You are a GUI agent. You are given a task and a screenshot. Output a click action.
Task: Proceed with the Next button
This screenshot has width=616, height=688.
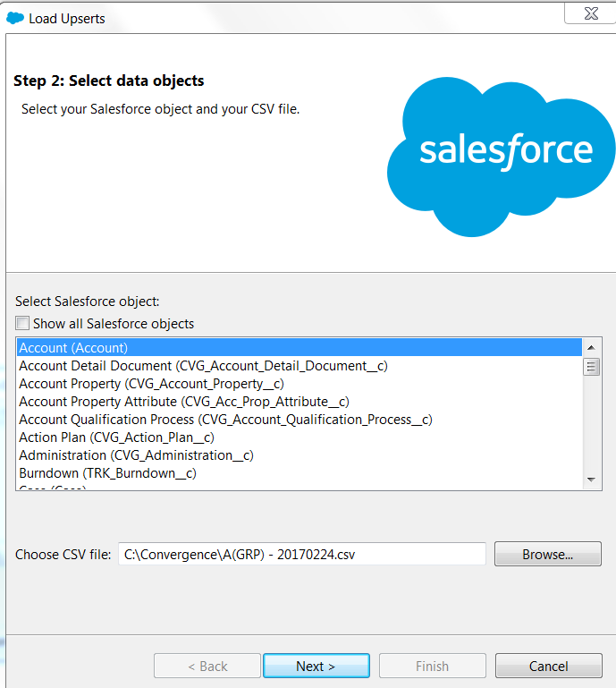[316, 667]
